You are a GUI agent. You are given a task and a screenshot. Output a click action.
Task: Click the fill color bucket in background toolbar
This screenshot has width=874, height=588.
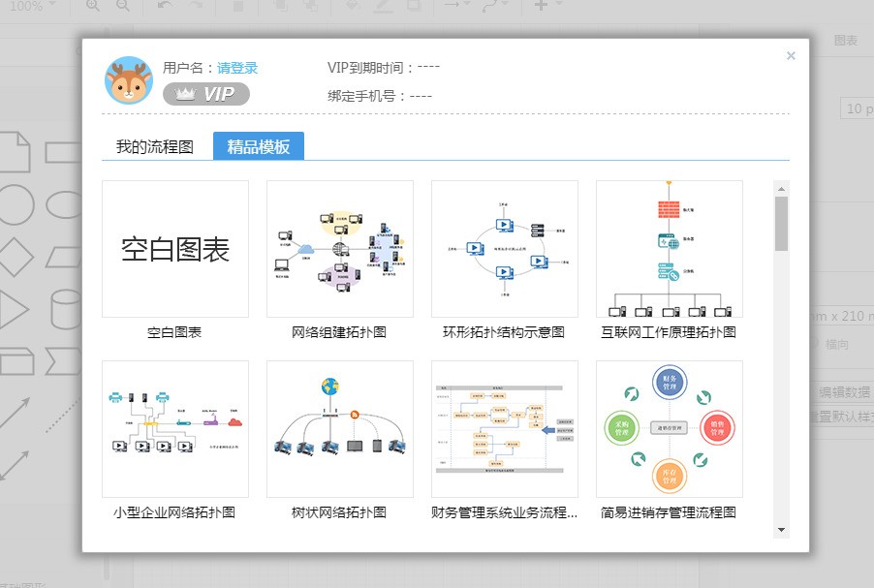[x=353, y=6]
